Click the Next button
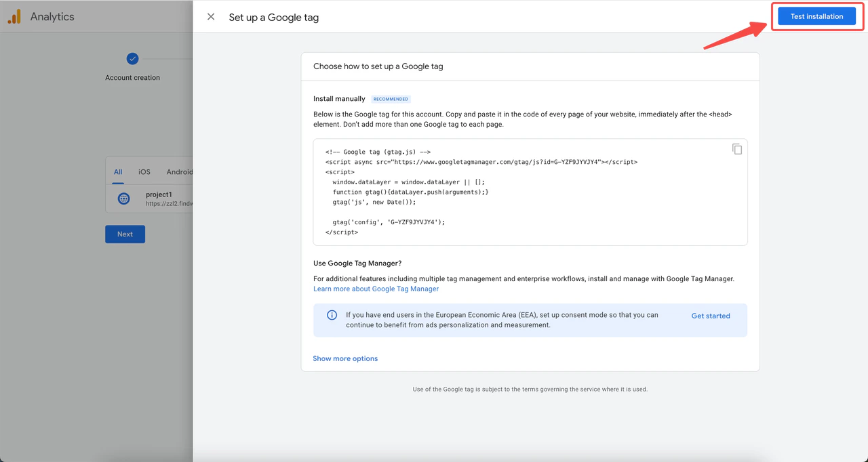This screenshot has width=868, height=462. [125, 234]
